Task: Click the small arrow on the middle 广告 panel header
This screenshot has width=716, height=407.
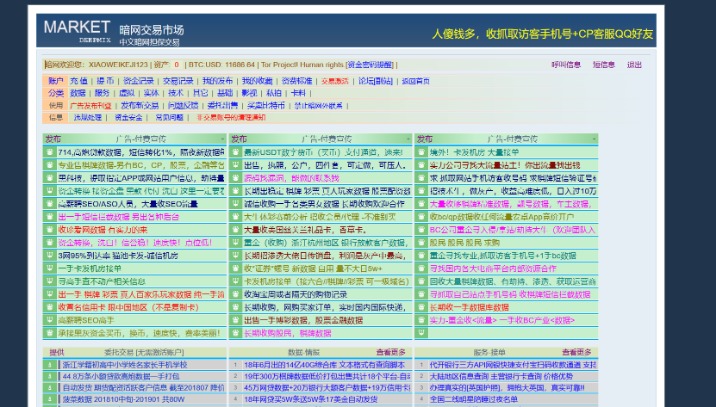Action: tap(408, 139)
